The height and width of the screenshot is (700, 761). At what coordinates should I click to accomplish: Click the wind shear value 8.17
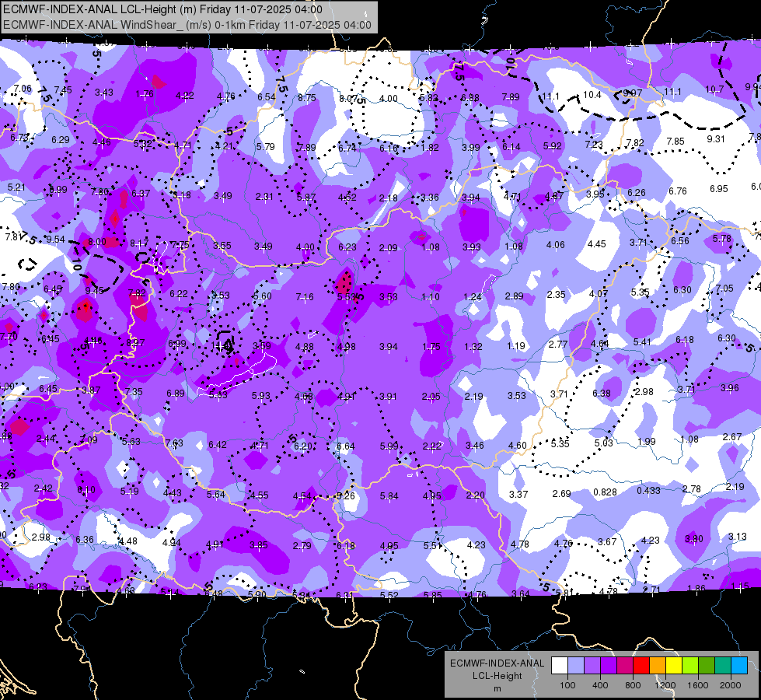click(x=139, y=243)
